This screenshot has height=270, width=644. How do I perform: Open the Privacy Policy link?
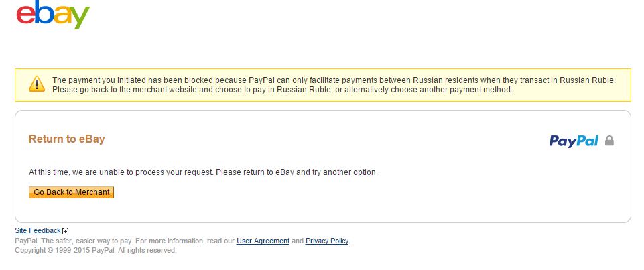tap(327, 241)
